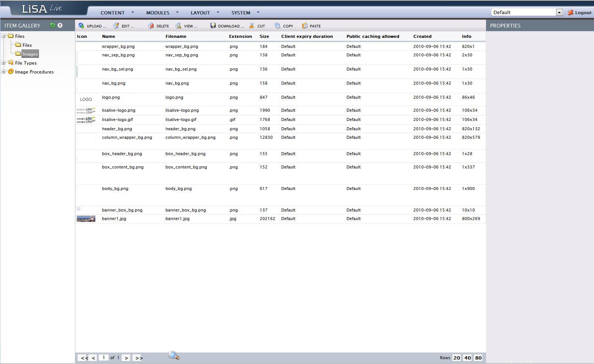Open the Default dropdown at top right
Image resolution: width=594 pixels, height=364 pixels.
coord(559,12)
